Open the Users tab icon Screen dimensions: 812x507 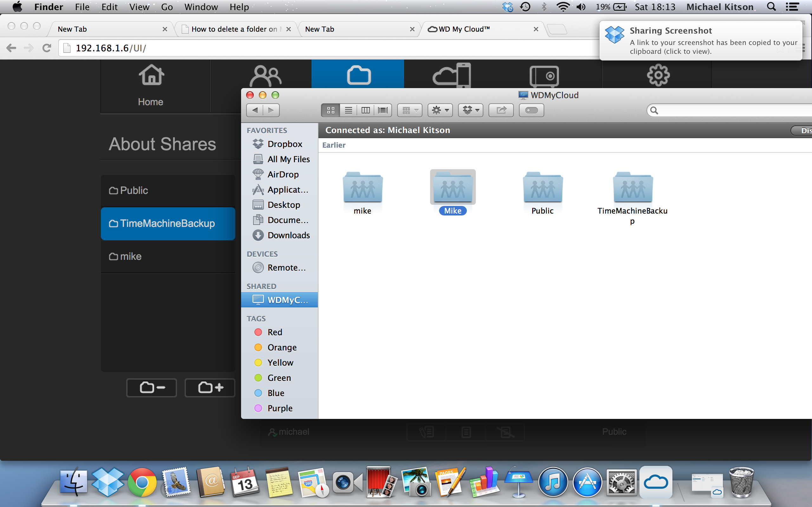(x=265, y=76)
